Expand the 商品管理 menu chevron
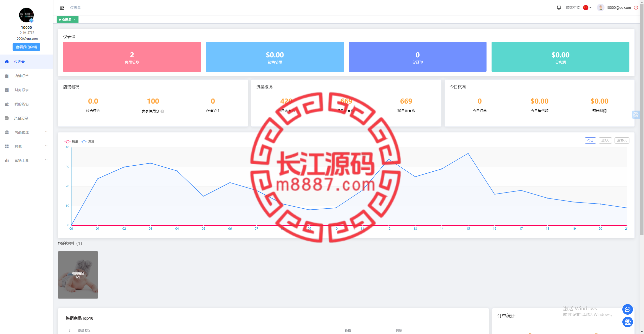Screen dimensions: 644x334 46,132
